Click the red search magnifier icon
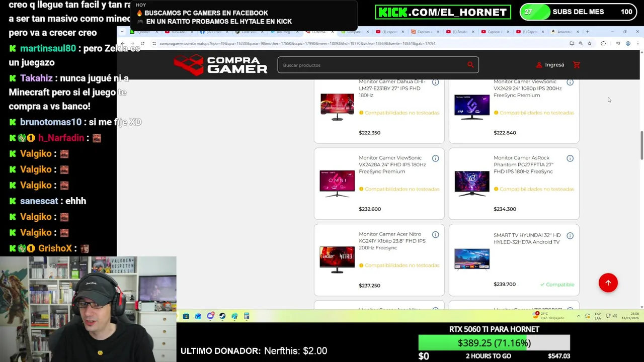This screenshot has width=644, height=362. pos(470,65)
